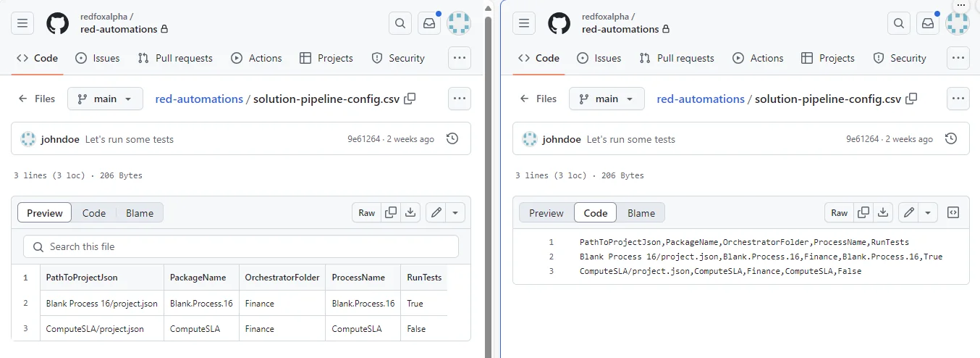The height and width of the screenshot is (358, 980).
Task: Copy raw file contents in left pane
Action: click(391, 212)
